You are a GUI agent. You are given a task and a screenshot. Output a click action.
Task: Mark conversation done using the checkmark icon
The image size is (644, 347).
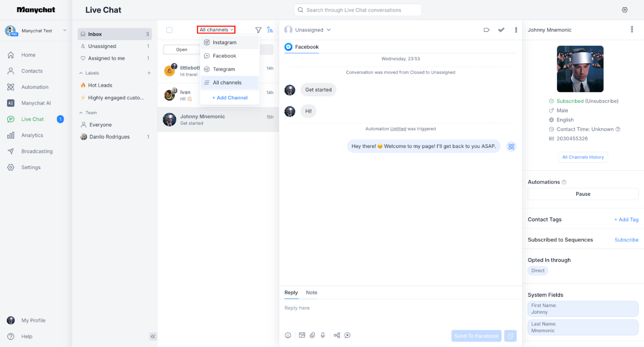tap(501, 30)
